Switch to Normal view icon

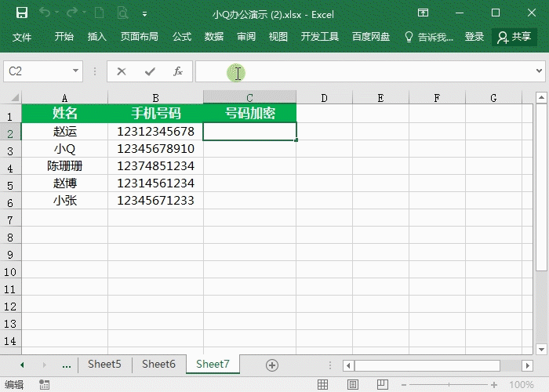322,385
